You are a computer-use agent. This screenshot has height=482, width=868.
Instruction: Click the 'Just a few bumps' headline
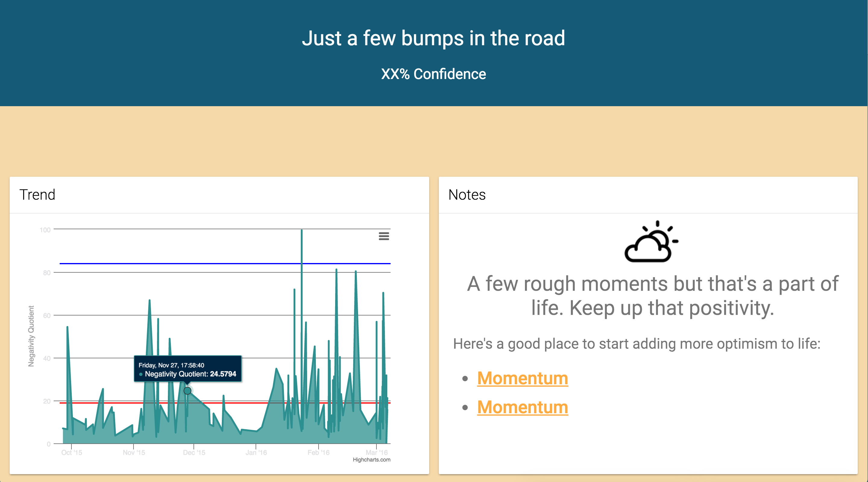point(433,38)
